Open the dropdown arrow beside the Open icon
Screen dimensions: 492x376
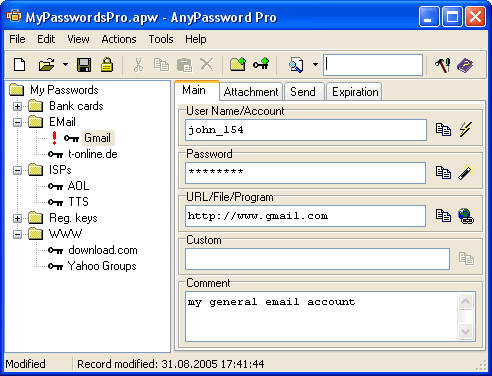(x=65, y=64)
